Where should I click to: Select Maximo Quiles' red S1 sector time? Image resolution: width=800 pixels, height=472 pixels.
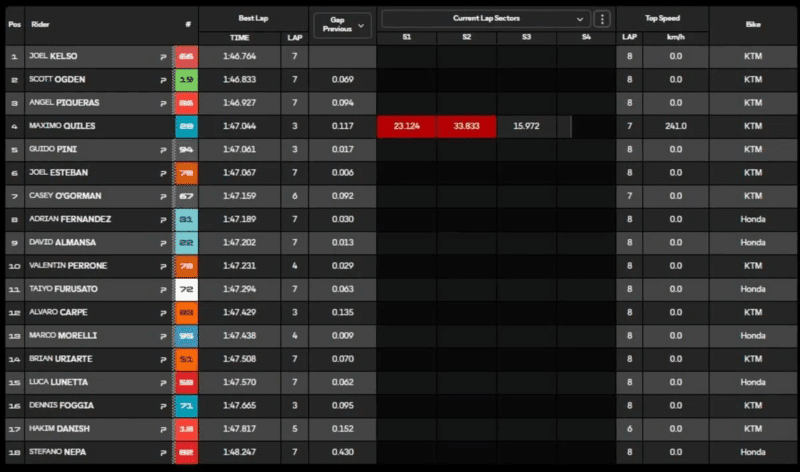tap(407, 127)
